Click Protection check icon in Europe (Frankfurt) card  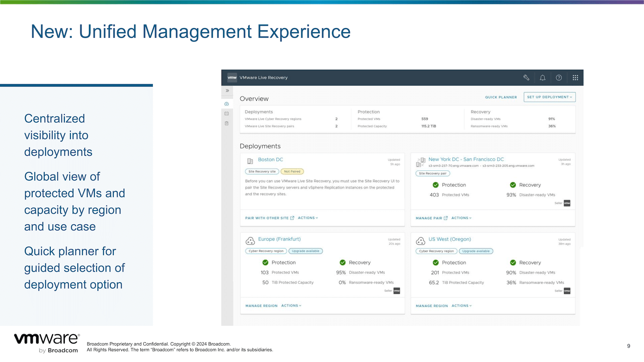265,262
